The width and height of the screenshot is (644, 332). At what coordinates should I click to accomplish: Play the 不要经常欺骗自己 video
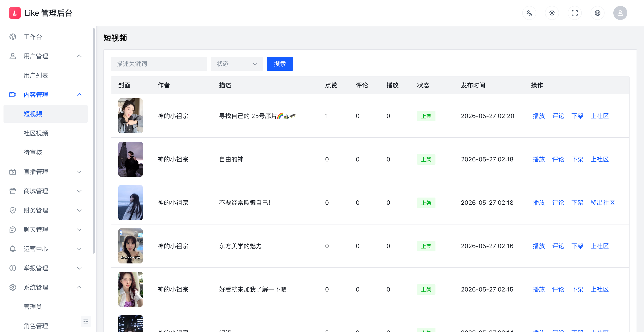click(538, 203)
